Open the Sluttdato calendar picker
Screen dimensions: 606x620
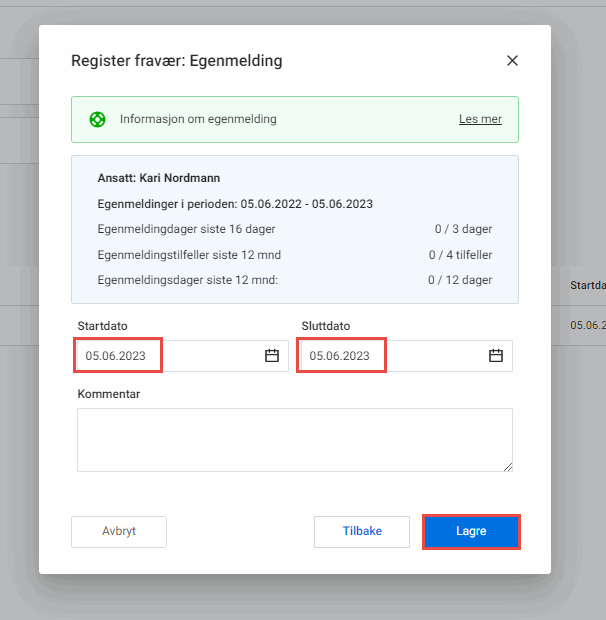click(x=495, y=356)
